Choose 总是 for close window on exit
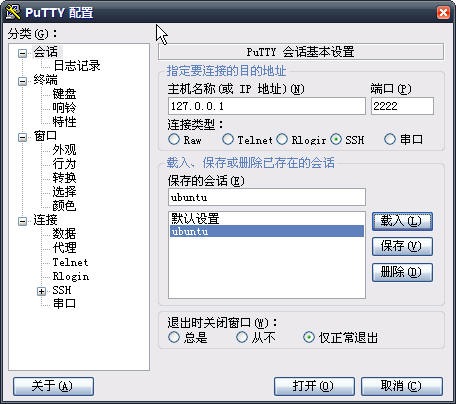The width and height of the screenshot is (456, 404). pyautogui.click(x=174, y=337)
